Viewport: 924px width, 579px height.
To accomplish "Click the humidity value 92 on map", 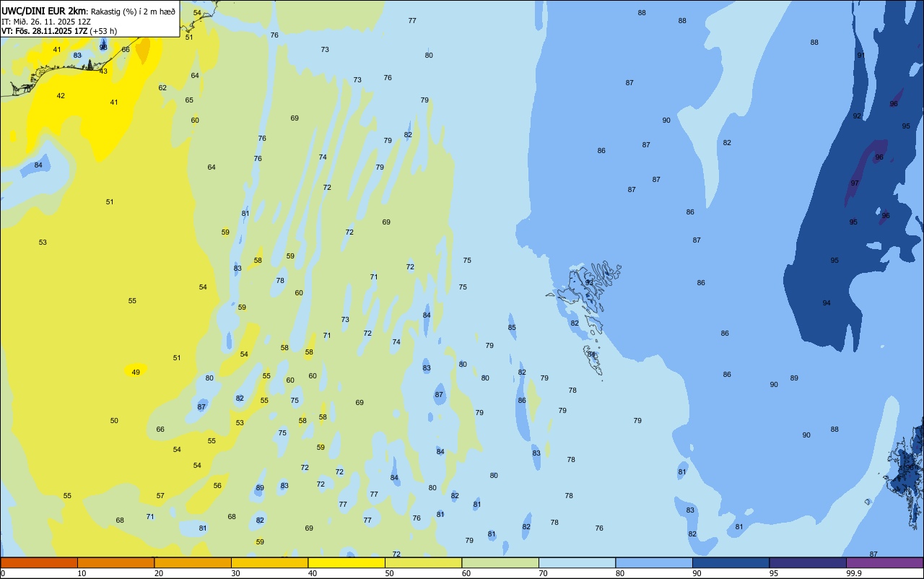I will coord(857,116).
